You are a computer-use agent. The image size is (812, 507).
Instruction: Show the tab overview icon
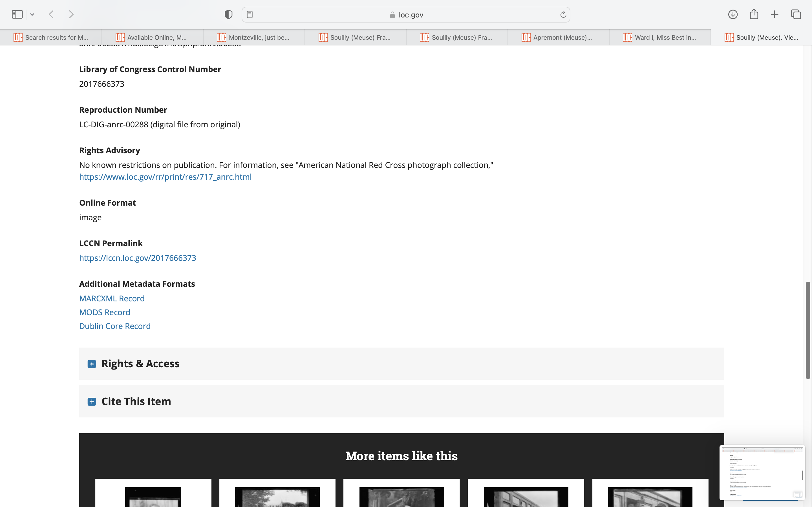tap(796, 14)
